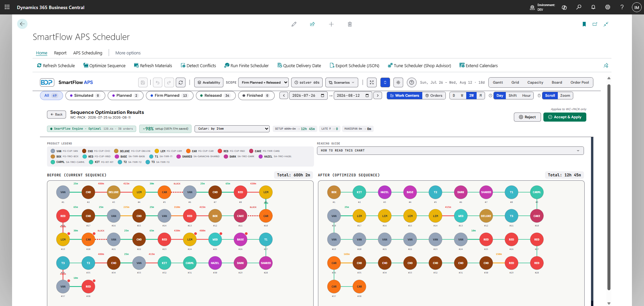644x306 pixels.
Task: Click the trash delete icon
Action: 350,24
